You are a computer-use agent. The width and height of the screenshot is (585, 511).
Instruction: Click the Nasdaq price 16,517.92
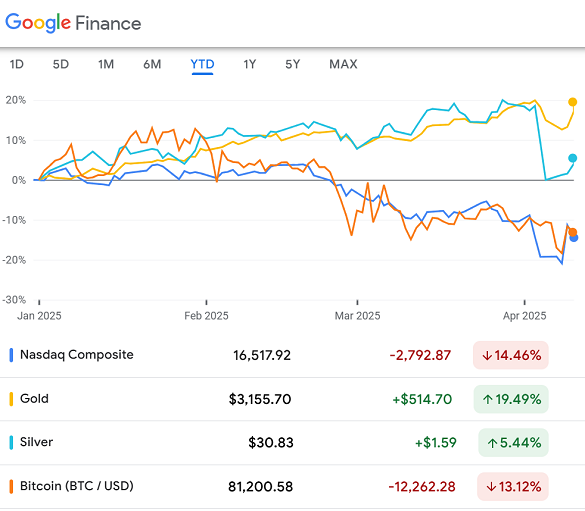[x=262, y=355]
